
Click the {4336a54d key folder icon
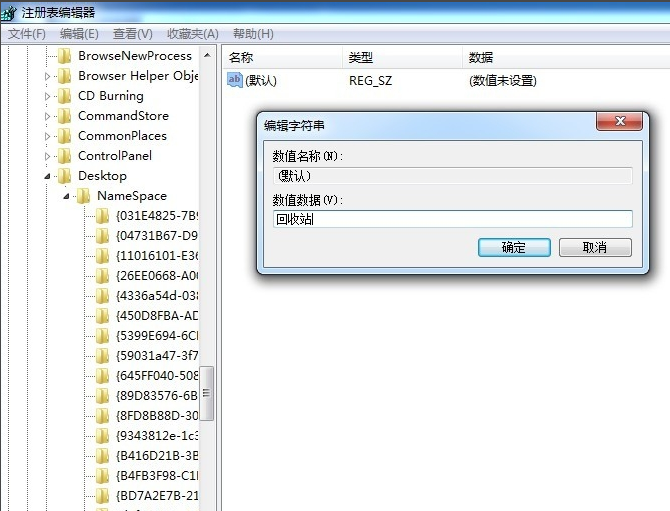tap(102, 296)
